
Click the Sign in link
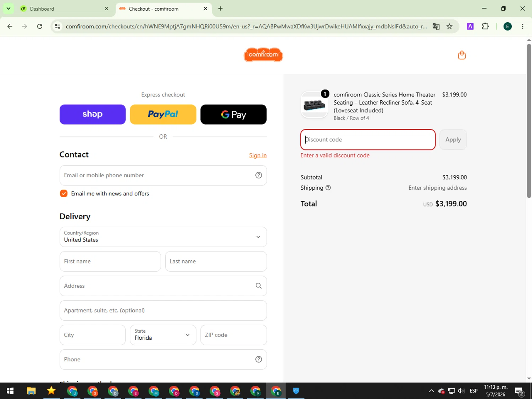pos(258,155)
